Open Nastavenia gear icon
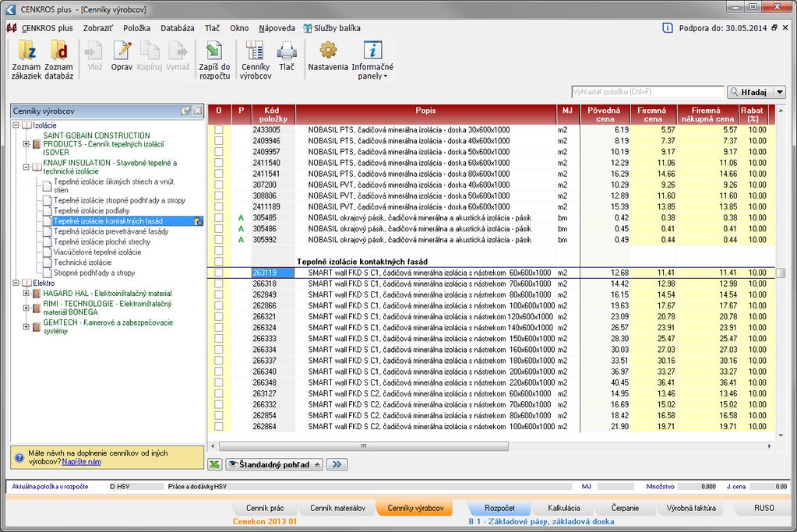The image size is (797, 532). pos(328,56)
